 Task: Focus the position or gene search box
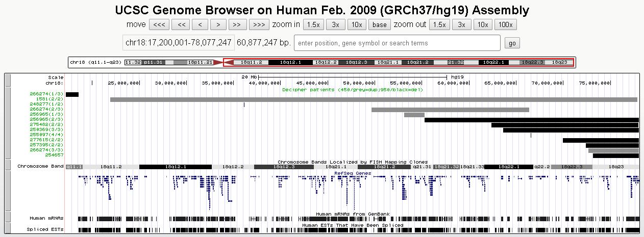pos(397,43)
